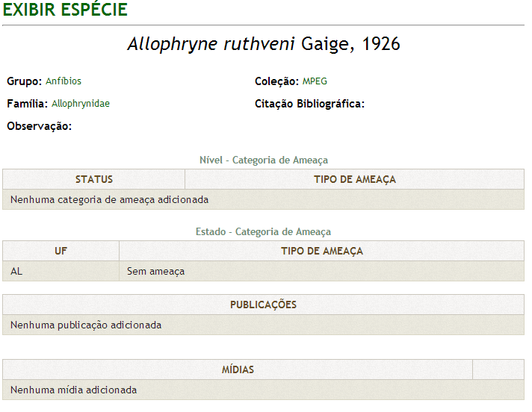Select the AL state cell
This screenshot has height=412, width=532.
61,271
